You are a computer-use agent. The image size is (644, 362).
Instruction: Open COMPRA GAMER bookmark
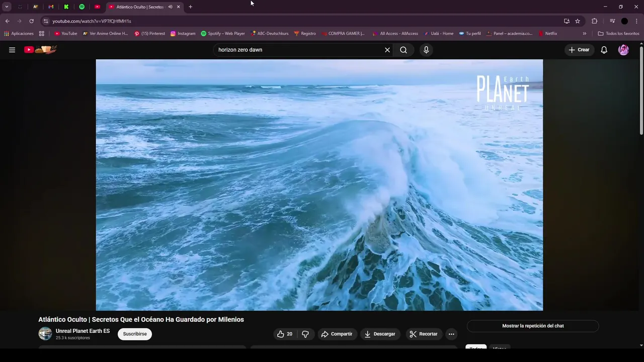click(x=343, y=34)
